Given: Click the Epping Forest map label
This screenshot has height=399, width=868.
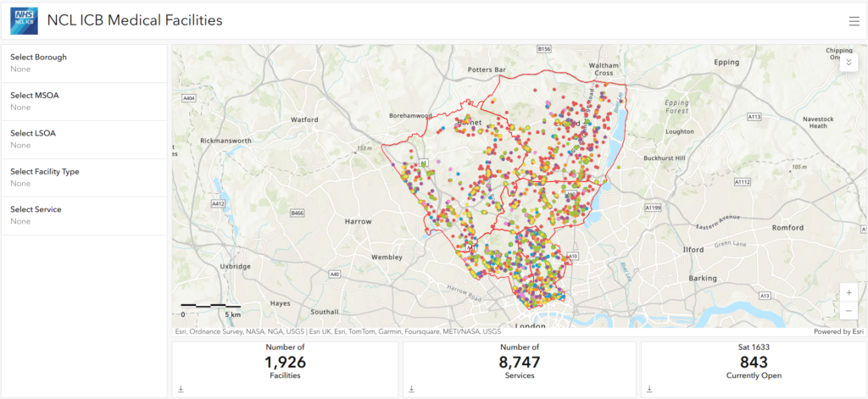Looking at the screenshot, I should click(677, 107).
